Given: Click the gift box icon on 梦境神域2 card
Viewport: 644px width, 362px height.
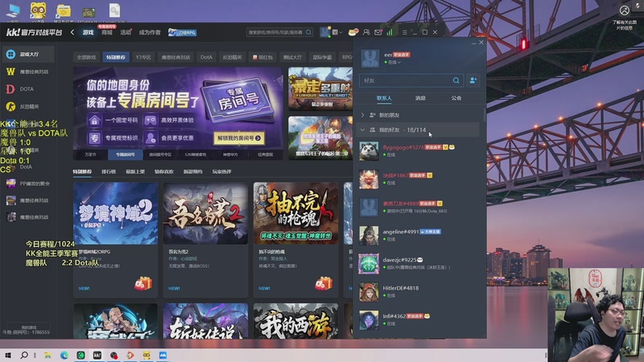Looking at the screenshot, I should pyautogui.click(x=143, y=284).
